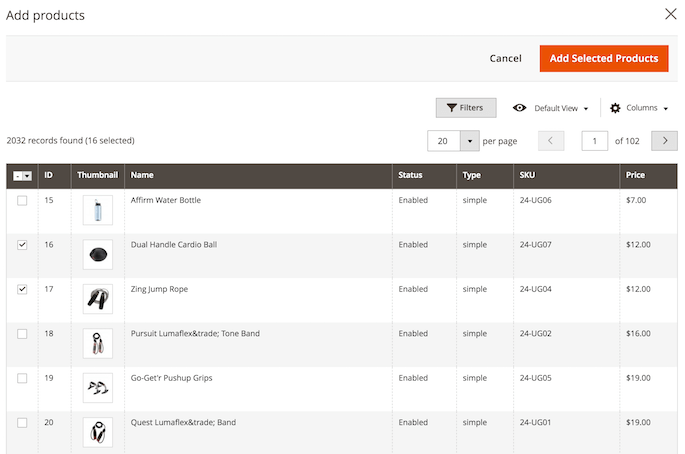Click the previous page arrow
685x454 pixels.
(x=551, y=141)
